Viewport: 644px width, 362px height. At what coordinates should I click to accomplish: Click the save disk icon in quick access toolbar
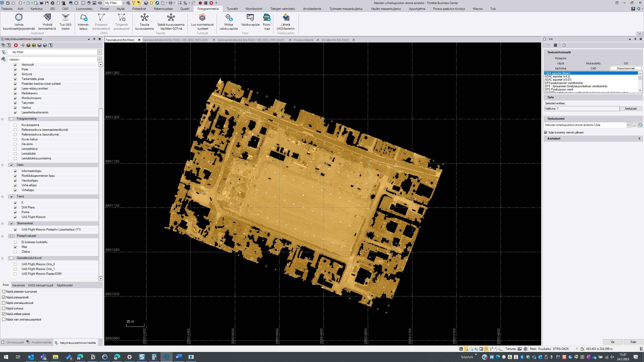[47, 3]
